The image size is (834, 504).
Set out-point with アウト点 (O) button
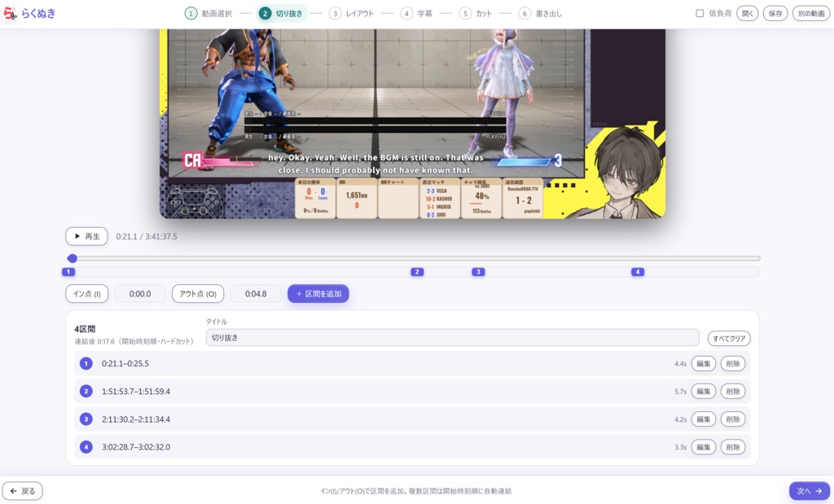198,293
